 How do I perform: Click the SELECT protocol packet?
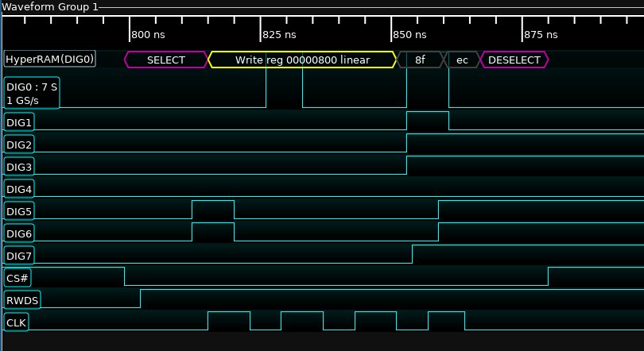pyautogui.click(x=166, y=60)
